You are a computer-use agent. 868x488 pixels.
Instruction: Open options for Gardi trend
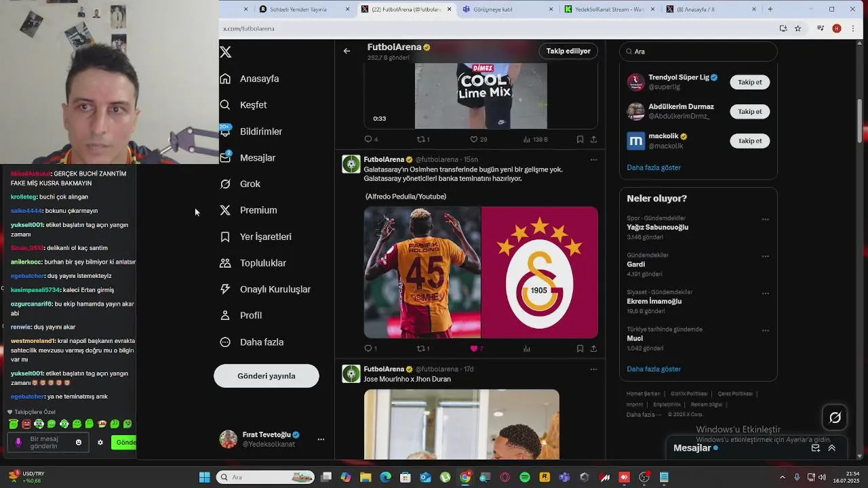pyautogui.click(x=765, y=256)
